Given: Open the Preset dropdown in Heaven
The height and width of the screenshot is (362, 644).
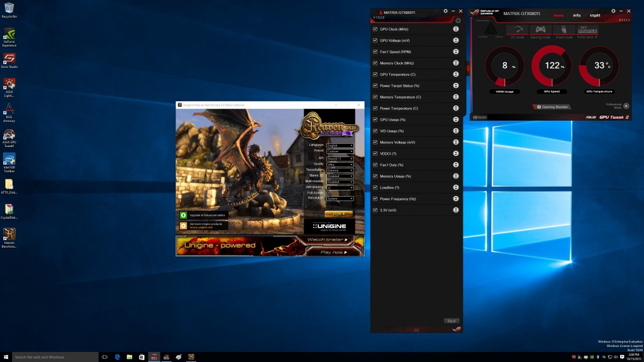Looking at the screenshot, I should point(340,151).
